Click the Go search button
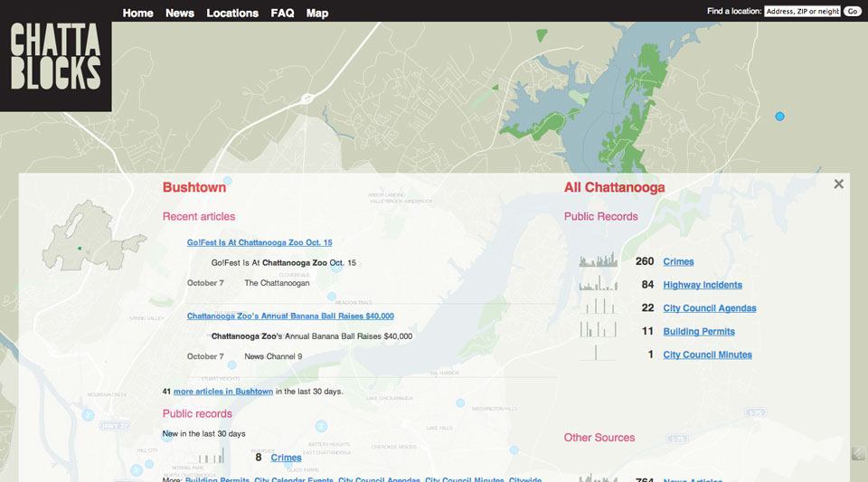The width and height of the screenshot is (868, 482). (853, 11)
